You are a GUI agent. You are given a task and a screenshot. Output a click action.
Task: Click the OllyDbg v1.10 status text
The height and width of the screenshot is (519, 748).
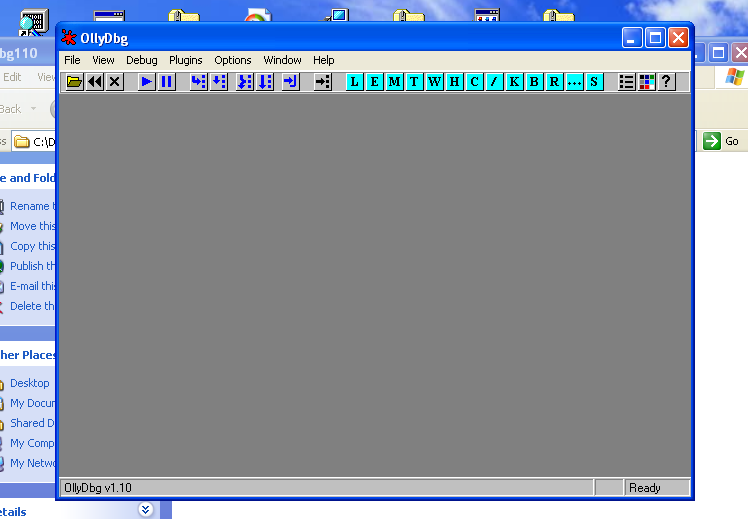coord(98,488)
